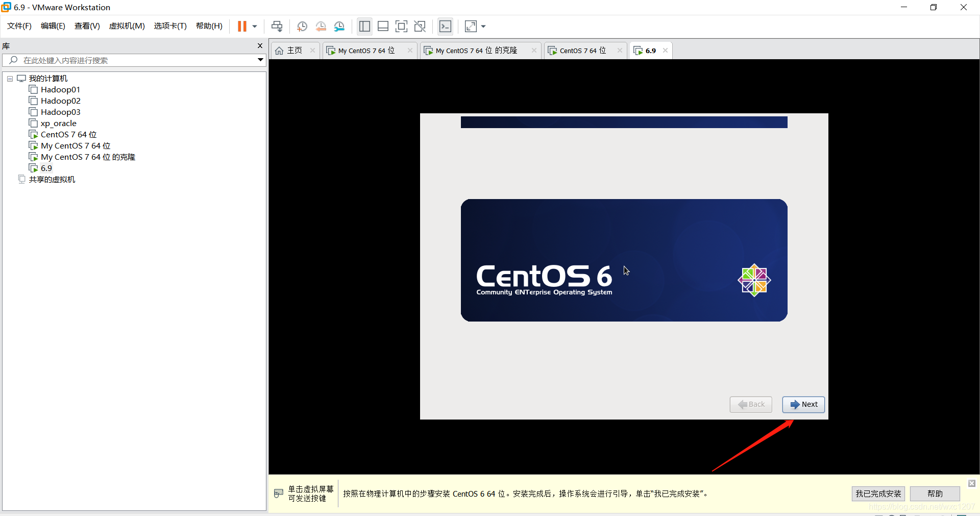Screen dimensions: 980x516
Task: Open the power options dropdown arrow
Action: [254, 26]
